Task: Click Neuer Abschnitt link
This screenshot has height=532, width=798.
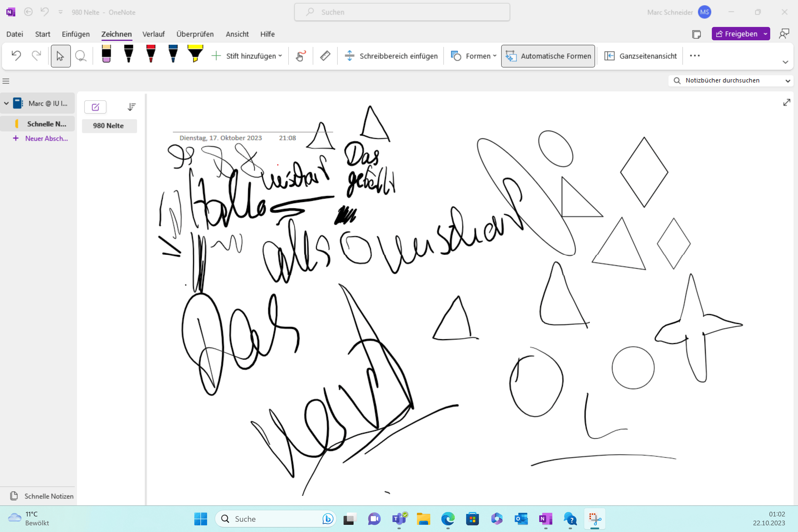Action: tap(46, 138)
